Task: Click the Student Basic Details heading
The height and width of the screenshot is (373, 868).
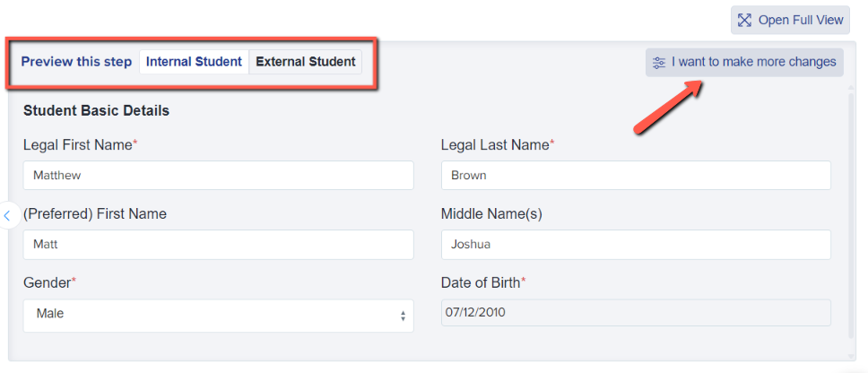Action: click(x=96, y=111)
